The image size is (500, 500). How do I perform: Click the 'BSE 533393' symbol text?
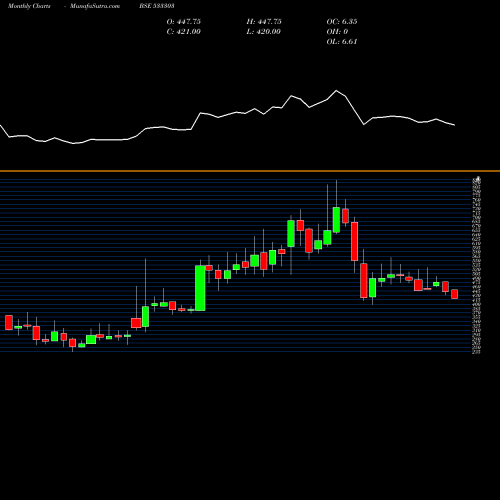click(157, 6)
